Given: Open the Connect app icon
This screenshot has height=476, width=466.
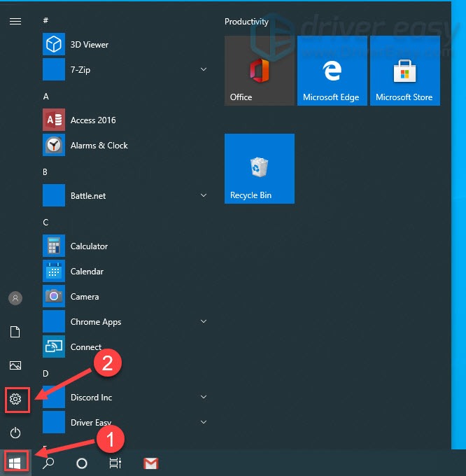Looking at the screenshot, I should coord(54,346).
